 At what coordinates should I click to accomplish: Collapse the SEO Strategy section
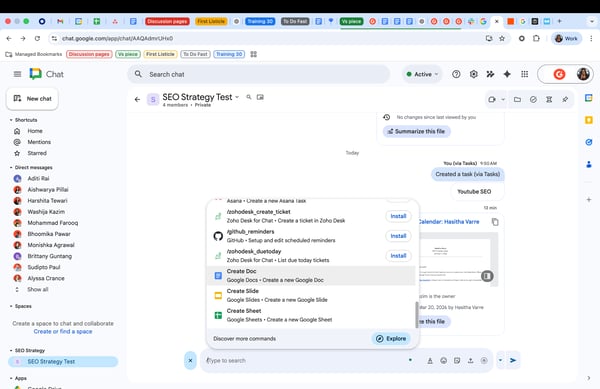[11, 350]
